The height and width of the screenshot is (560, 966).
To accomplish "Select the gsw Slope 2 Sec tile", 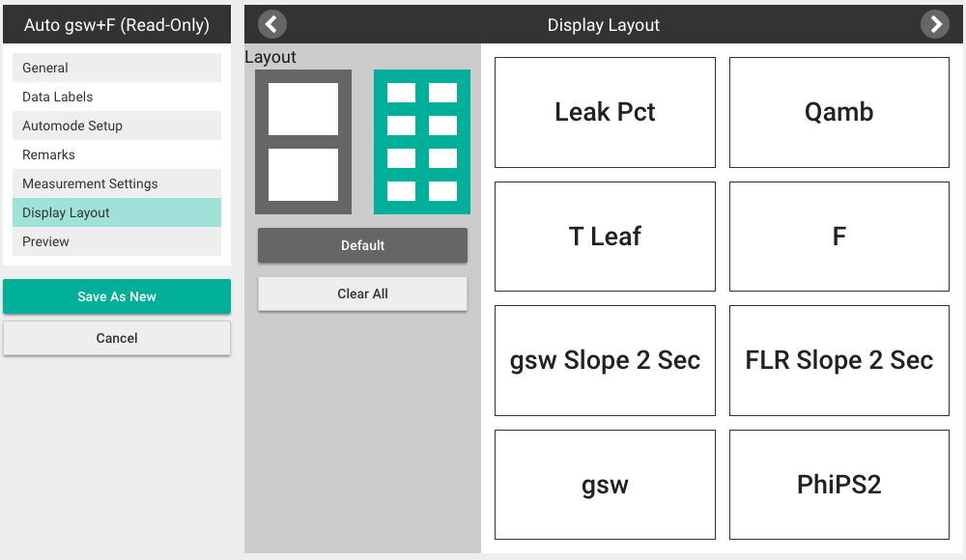I will coord(605,360).
